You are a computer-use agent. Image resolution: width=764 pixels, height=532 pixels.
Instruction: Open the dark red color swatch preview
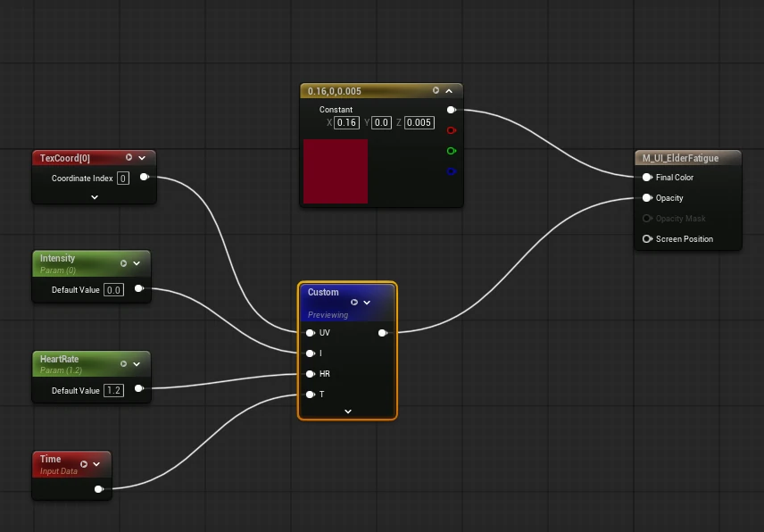click(336, 171)
